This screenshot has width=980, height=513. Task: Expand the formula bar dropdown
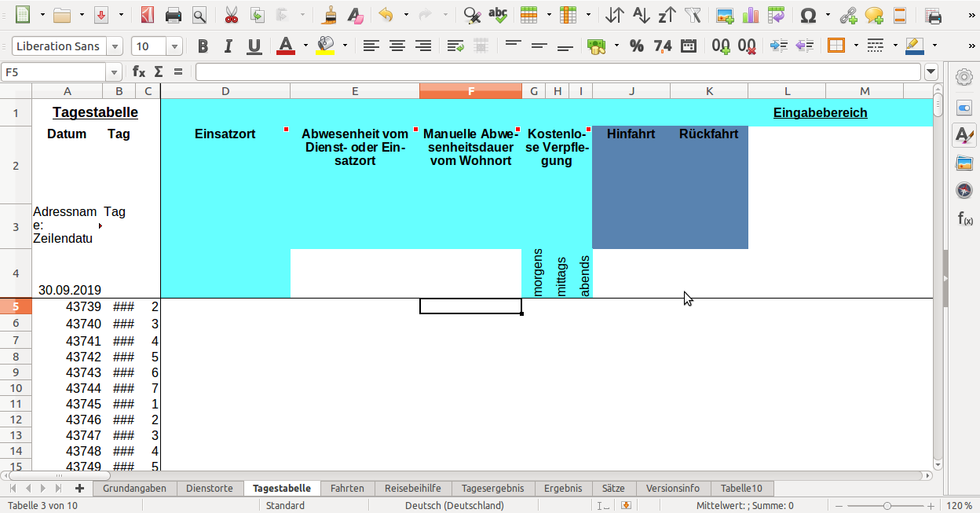tap(931, 72)
